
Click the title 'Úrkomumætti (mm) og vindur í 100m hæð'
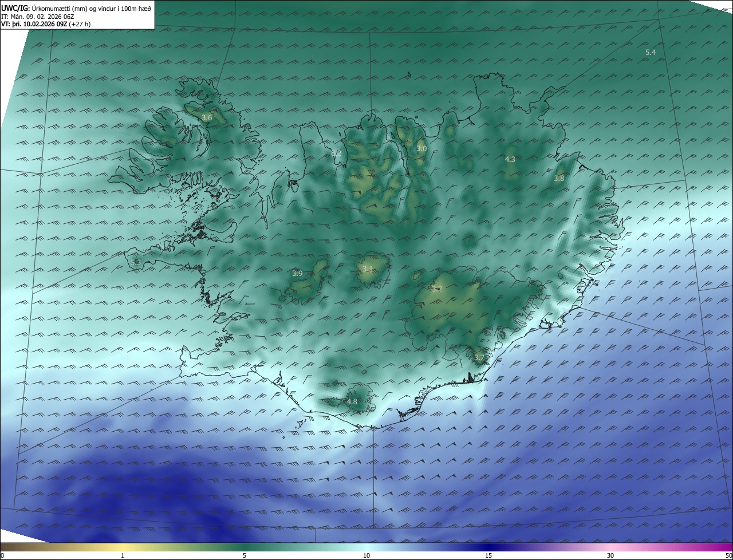[x=91, y=9]
